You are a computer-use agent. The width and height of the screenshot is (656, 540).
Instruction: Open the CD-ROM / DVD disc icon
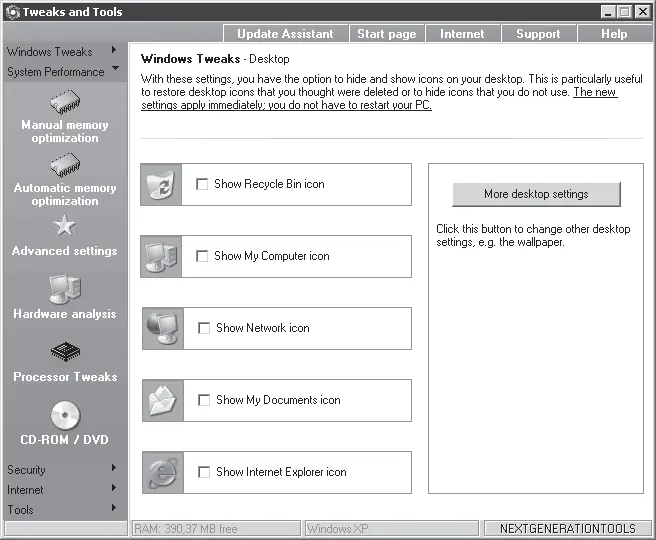[x=65, y=415]
